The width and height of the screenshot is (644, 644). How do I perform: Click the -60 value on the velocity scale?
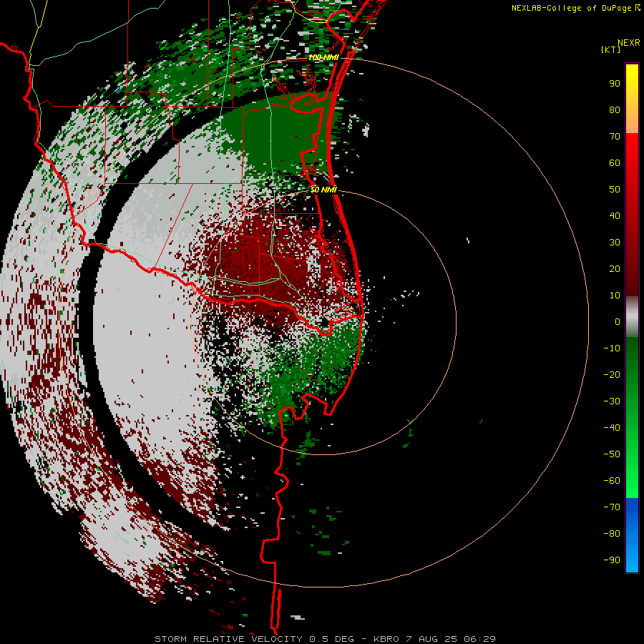(x=612, y=481)
